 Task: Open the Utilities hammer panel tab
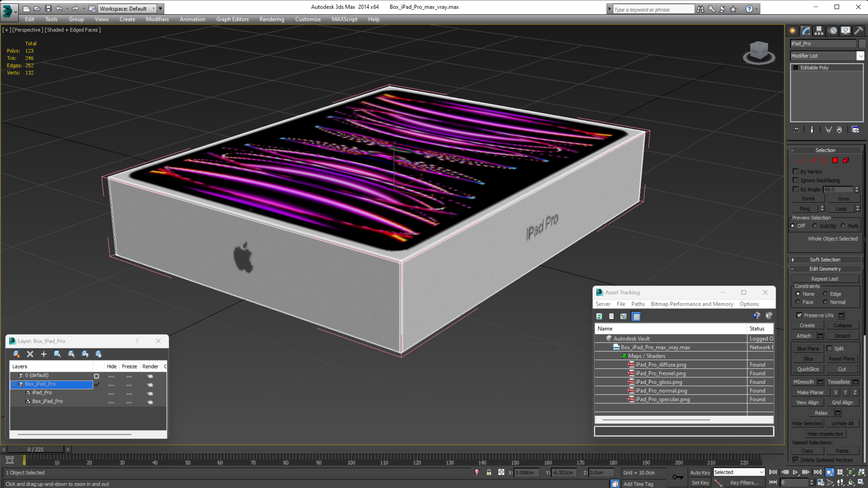pos(859,31)
